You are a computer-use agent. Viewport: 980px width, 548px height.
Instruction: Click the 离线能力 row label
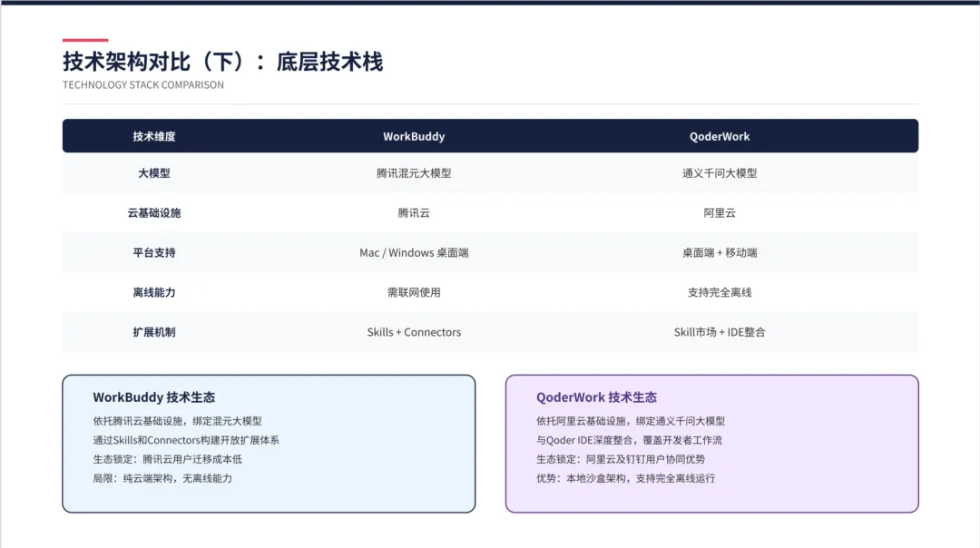(153, 292)
